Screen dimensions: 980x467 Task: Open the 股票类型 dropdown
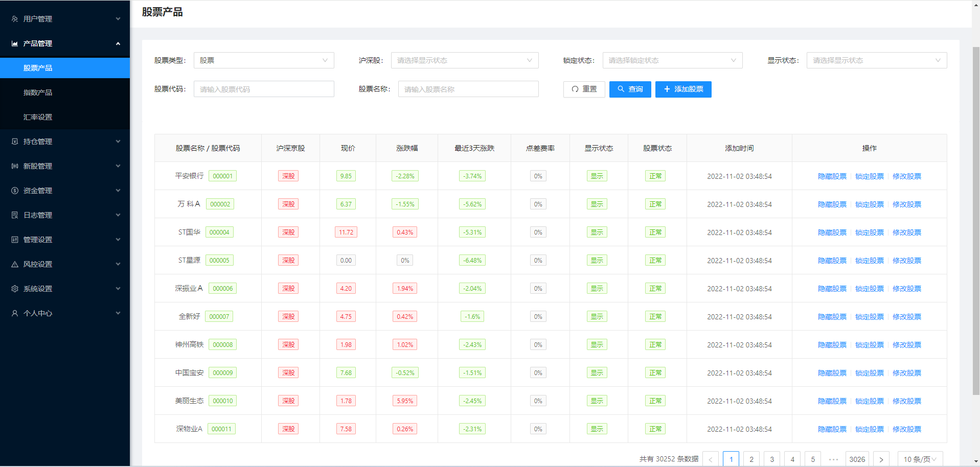tap(264, 60)
